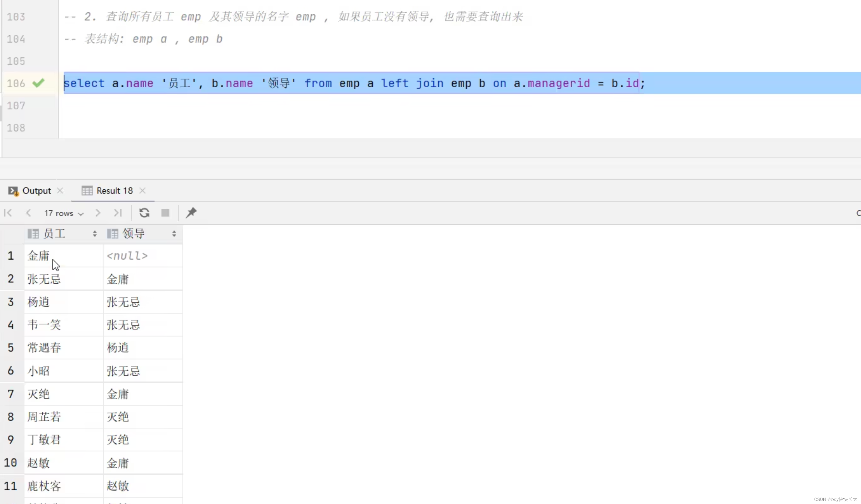Click the 杨逍 leader cell in row 5

pyautogui.click(x=143, y=347)
